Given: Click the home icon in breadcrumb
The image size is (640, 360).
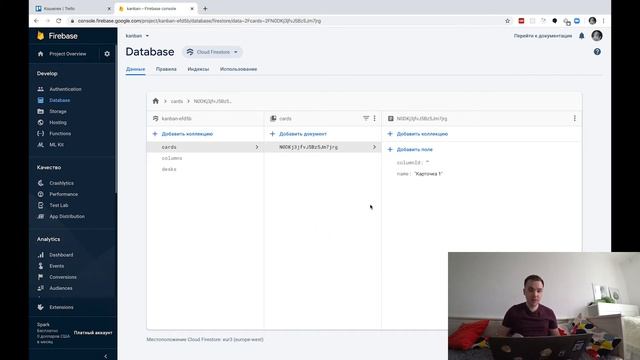Looking at the screenshot, I should [156, 101].
